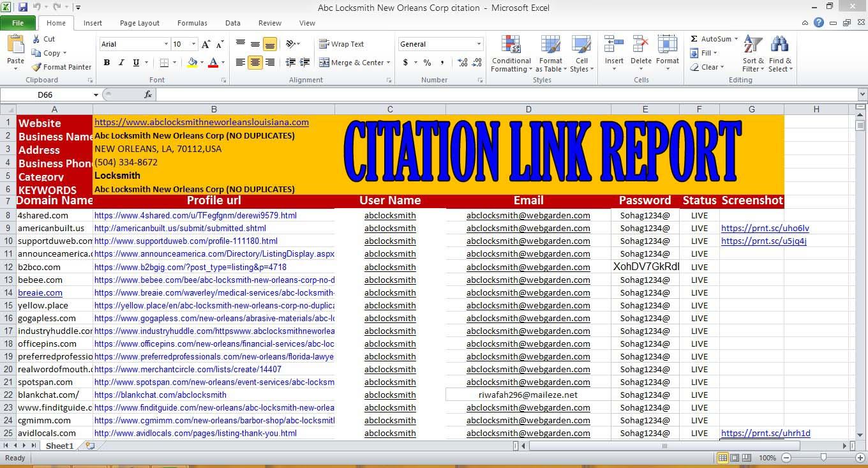This screenshot has height=468, width=868.
Task: Select the Insert Function fx icon
Action: (x=148, y=93)
